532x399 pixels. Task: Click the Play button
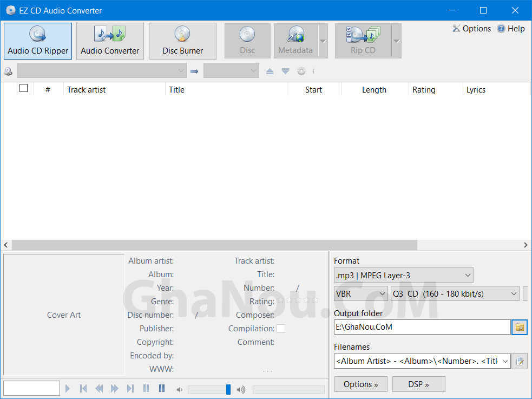point(67,388)
